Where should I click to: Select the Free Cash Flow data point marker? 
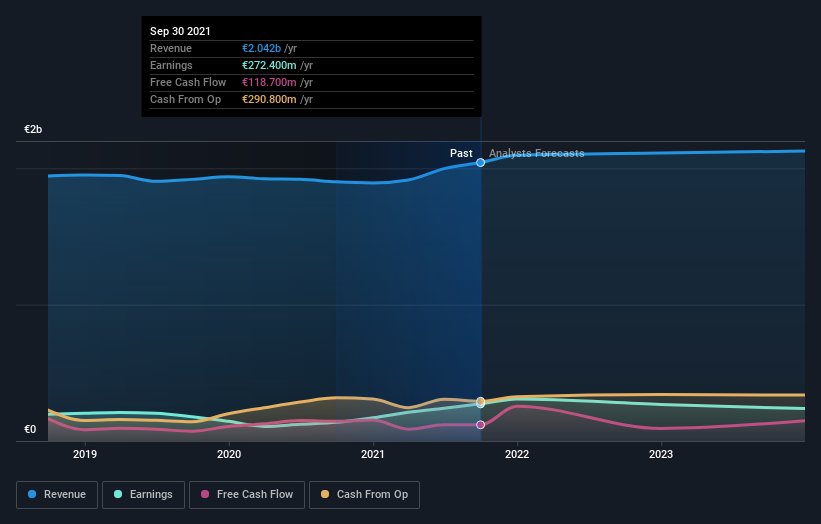tap(481, 425)
